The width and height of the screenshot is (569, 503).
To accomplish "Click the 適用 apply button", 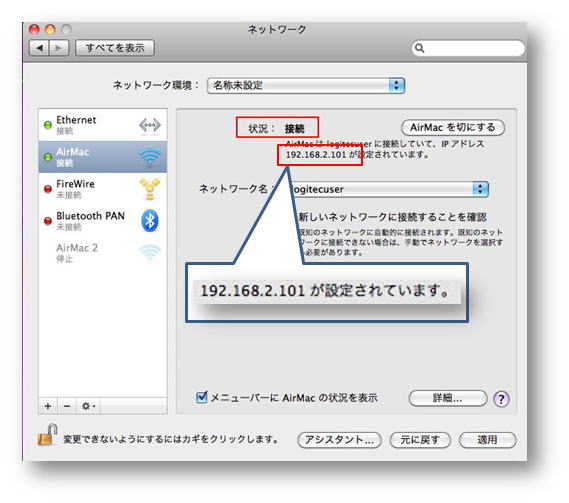I will click(487, 440).
